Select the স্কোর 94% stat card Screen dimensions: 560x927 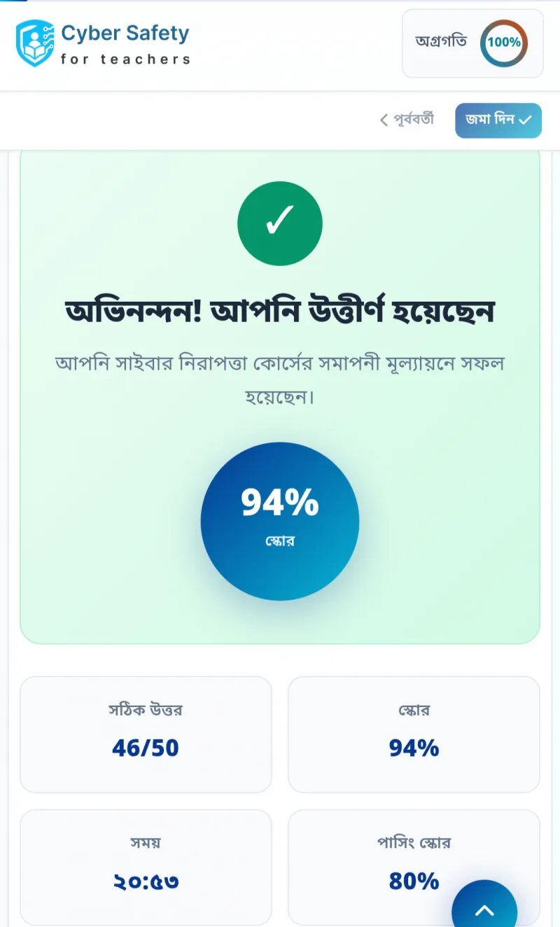click(x=414, y=734)
